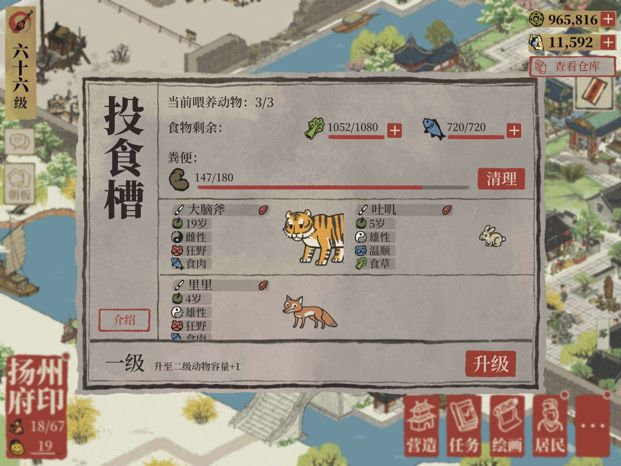Rename tiger 大脑斧 using pencil icon

pyautogui.click(x=179, y=209)
